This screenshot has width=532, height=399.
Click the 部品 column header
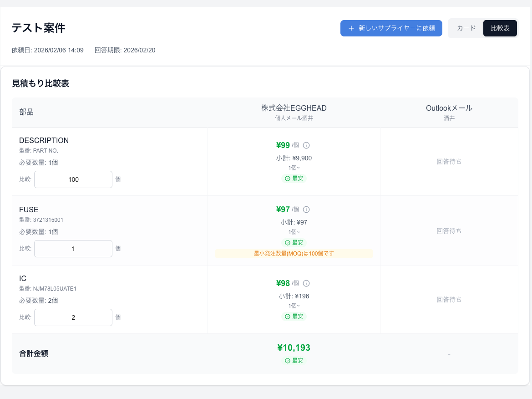pyautogui.click(x=26, y=113)
